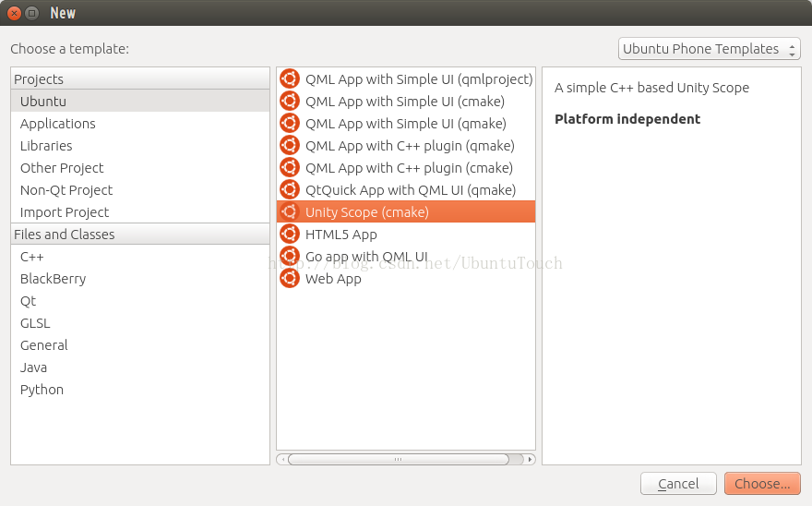The image size is (812, 506).
Task: Select QML App with C++ plugin (cmake)
Action: 406,167
